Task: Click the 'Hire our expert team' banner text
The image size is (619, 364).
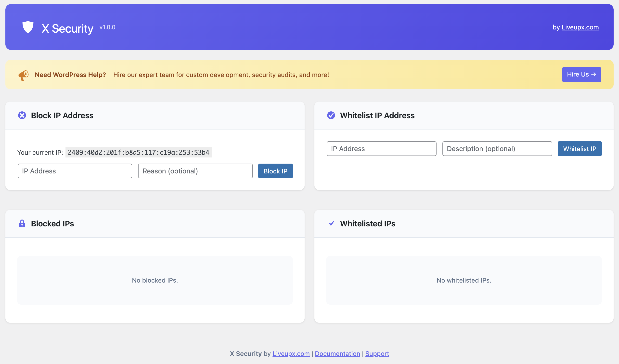Action: click(221, 75)
